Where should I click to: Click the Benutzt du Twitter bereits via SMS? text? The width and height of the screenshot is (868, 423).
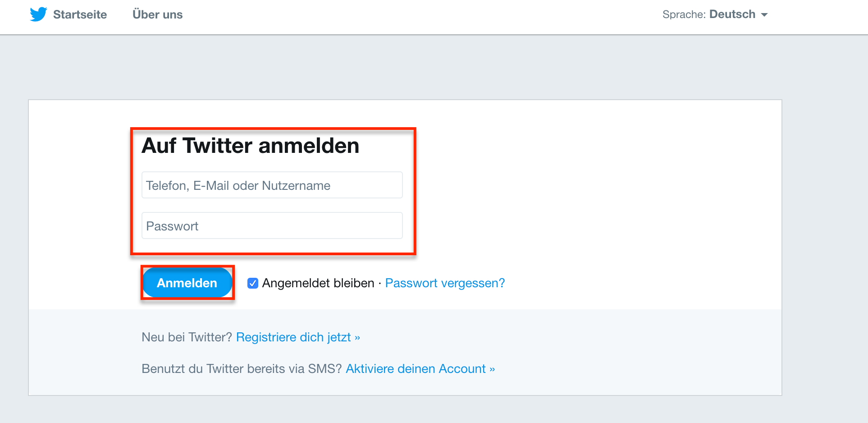tap(242, 369)
